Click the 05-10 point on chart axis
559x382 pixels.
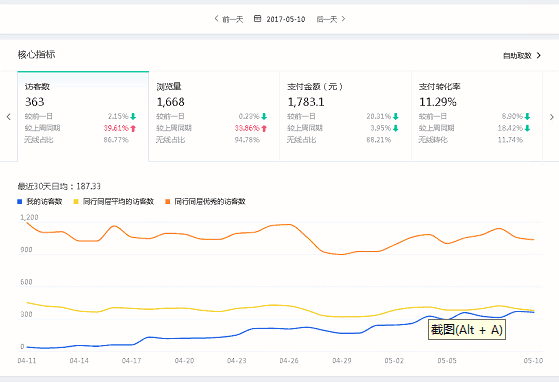[x=533, y=361]
